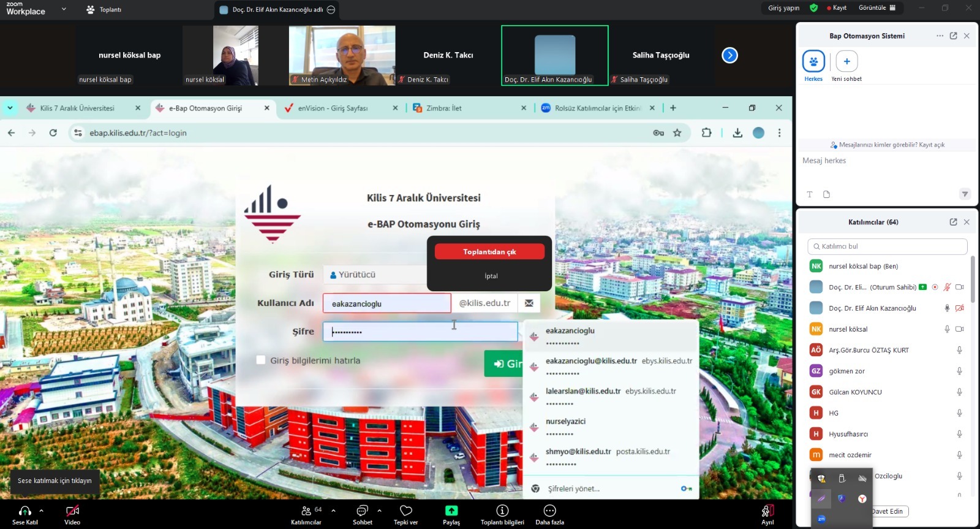Open the Giriş Türü Yürütücü dropdown
Viewport: 980px width, 529px height.
coord(375,275)
